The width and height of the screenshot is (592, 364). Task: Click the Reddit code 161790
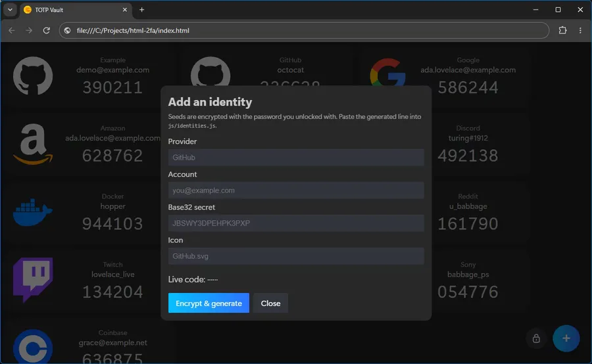pyautogui.click(x=468, y=223)
